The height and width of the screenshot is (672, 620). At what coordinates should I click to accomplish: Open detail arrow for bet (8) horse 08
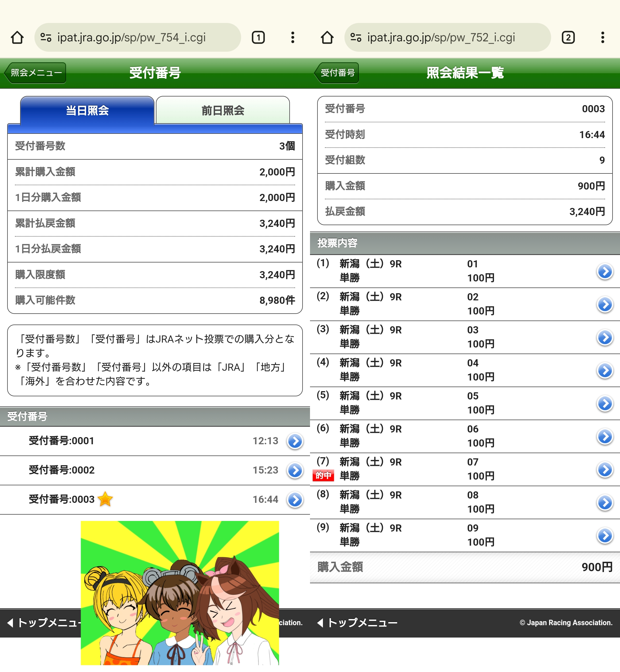(605, 503)
